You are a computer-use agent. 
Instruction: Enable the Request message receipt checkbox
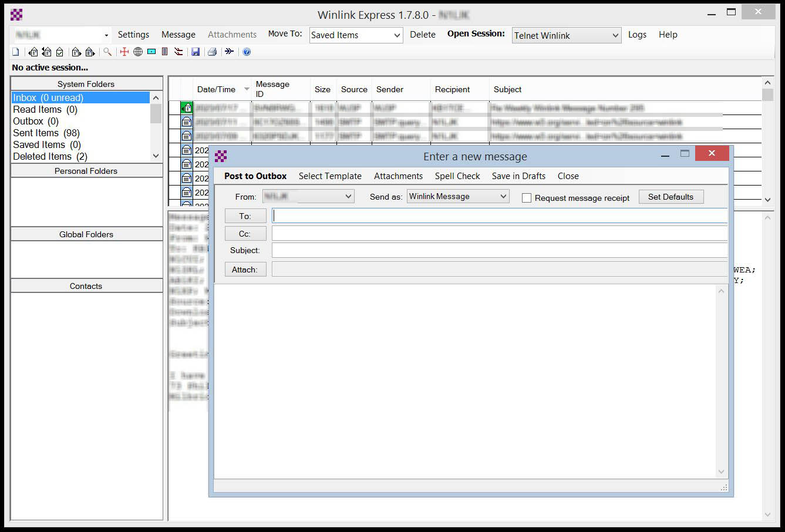coord(526,198)
